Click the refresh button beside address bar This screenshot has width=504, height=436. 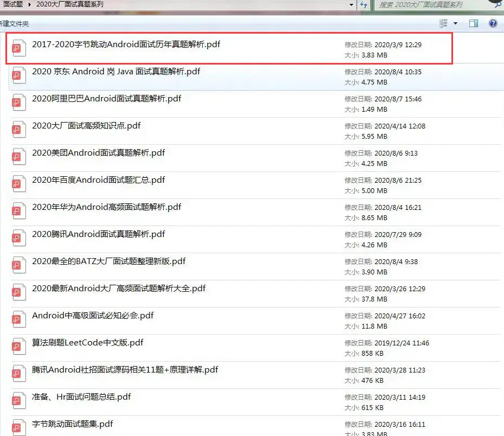click(x=364, y=4)
